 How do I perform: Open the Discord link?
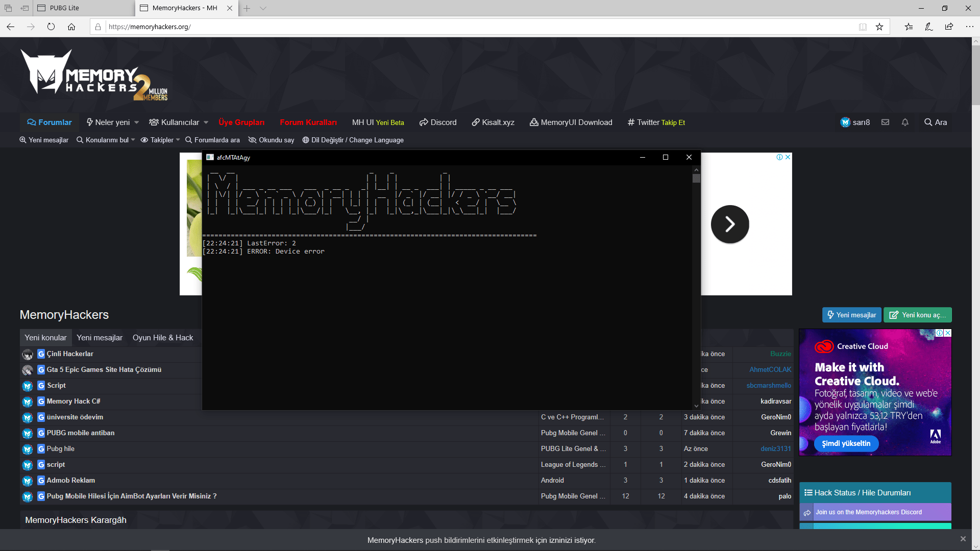coord(438,122)
